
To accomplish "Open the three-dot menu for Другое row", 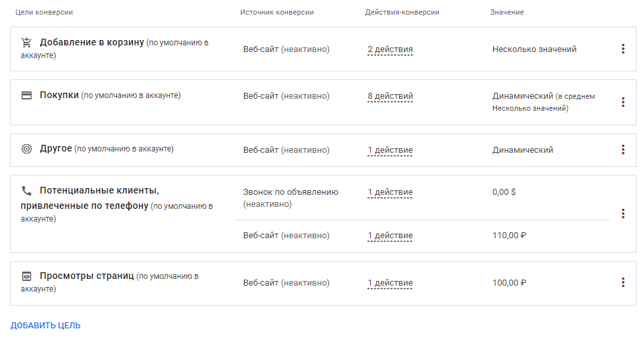I will 623,149.
